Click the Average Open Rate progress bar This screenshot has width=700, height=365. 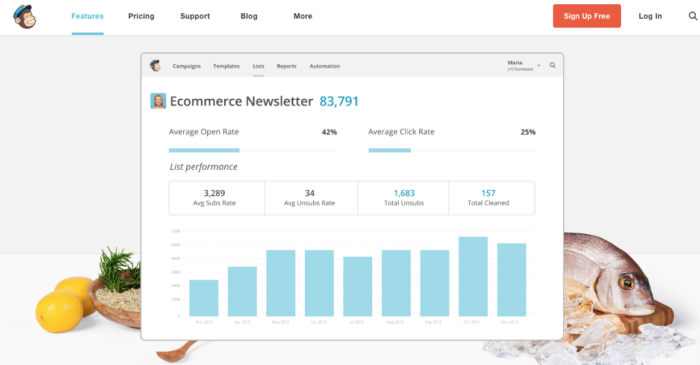tap(253, 150)
